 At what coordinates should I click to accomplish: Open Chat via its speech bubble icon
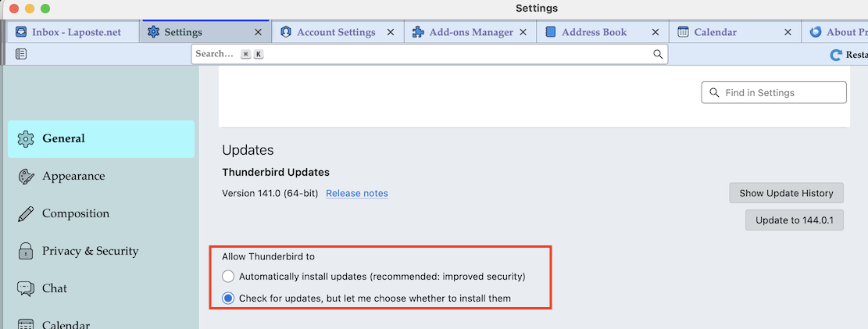pyautogui.click(x=26, y=289)
